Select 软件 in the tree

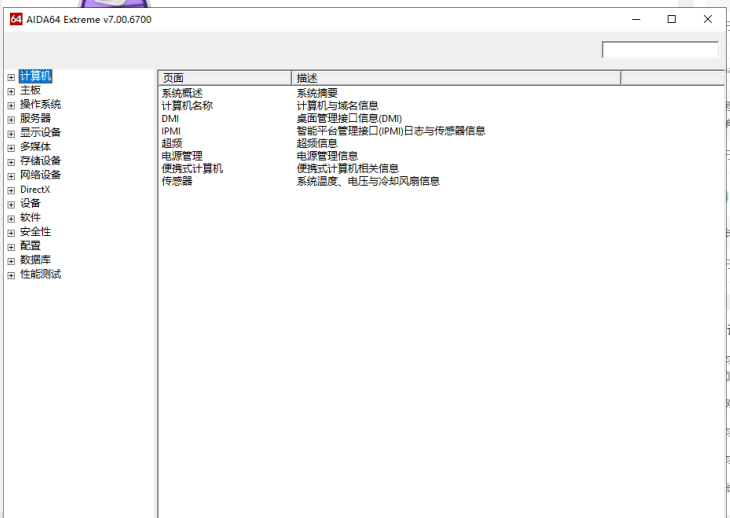30,217
